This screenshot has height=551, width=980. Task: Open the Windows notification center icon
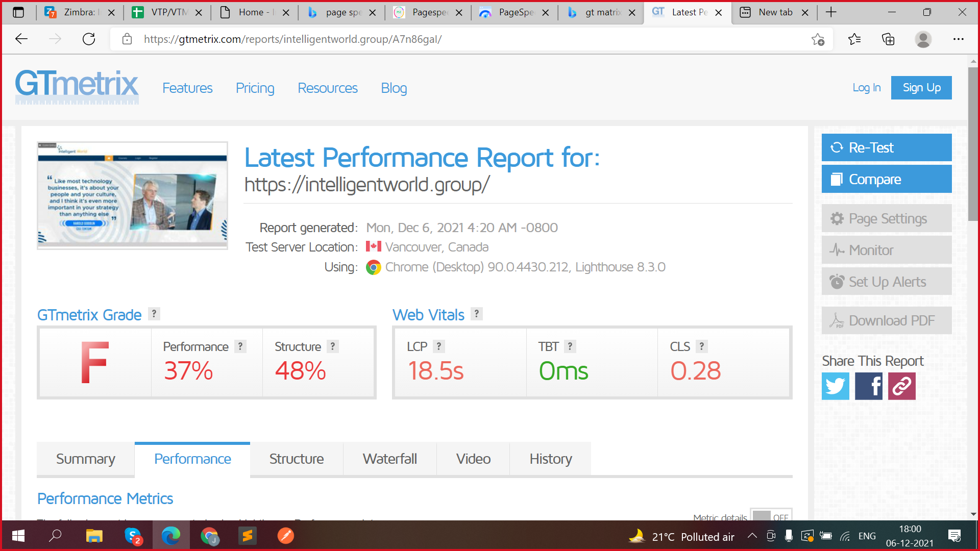954,536
